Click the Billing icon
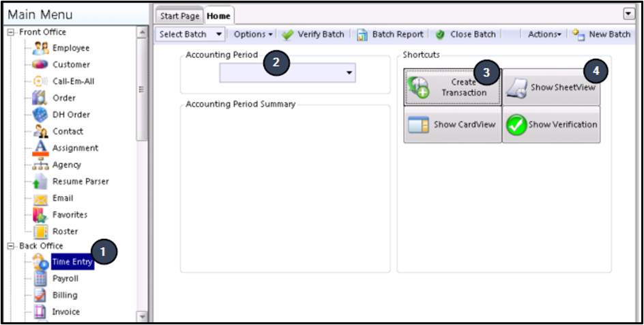 40,296
